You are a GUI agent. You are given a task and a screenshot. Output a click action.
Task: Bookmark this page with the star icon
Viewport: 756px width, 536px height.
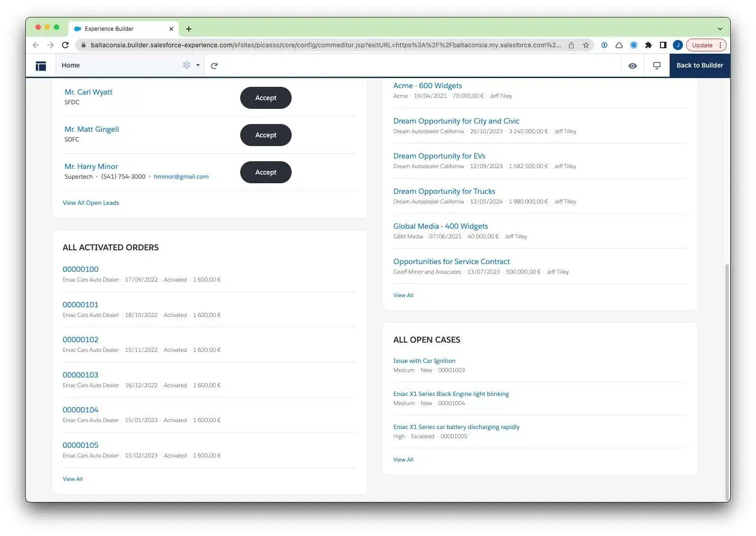[586, 45]
